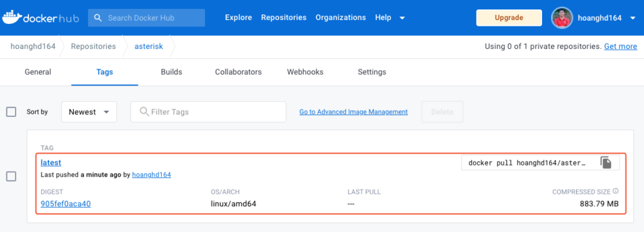Switch to the General tab
644x232 pixels.
[38, 72]
